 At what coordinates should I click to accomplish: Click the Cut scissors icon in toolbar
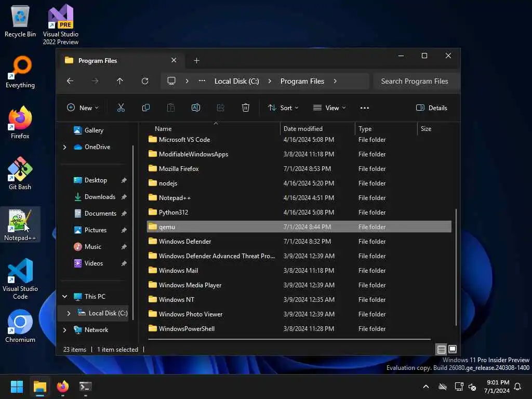click(121, 108)
